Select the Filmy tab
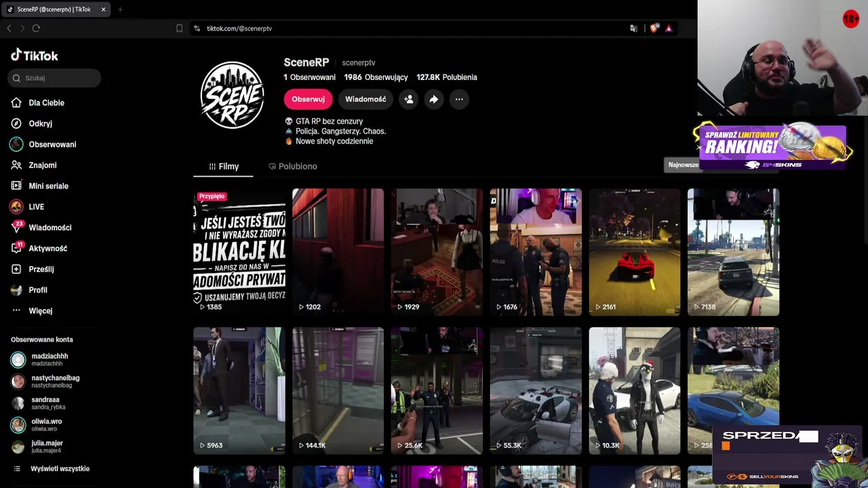 pyautogui.click(x=223, y=166)
